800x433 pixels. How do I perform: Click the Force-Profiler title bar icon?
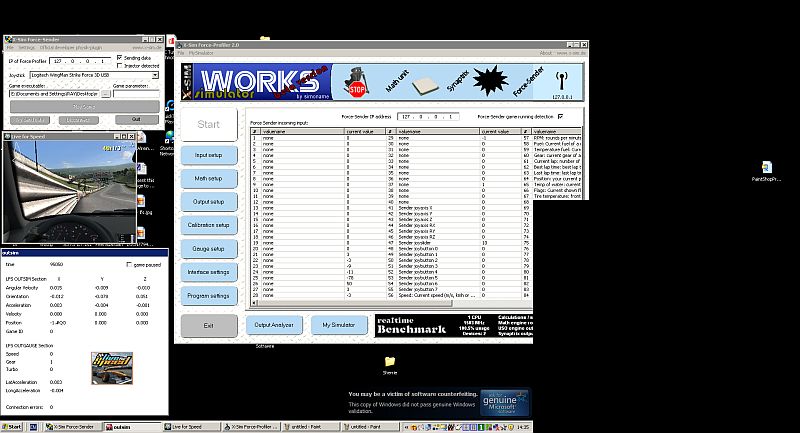click(180, 45)
